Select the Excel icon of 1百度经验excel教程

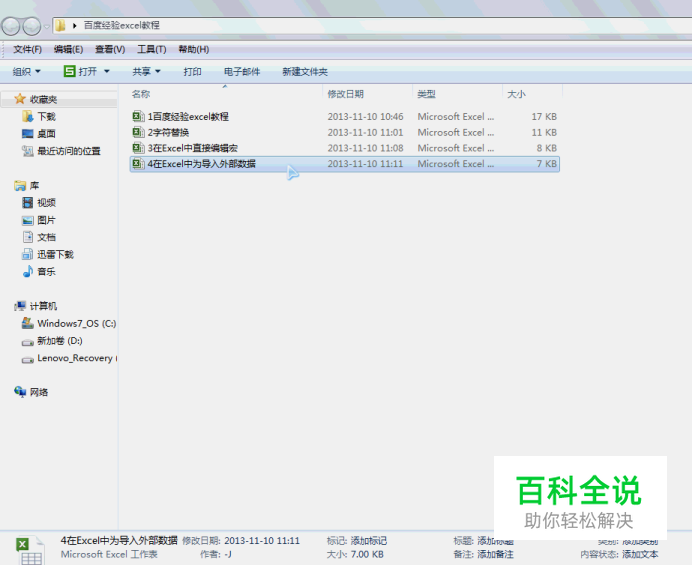139,117
